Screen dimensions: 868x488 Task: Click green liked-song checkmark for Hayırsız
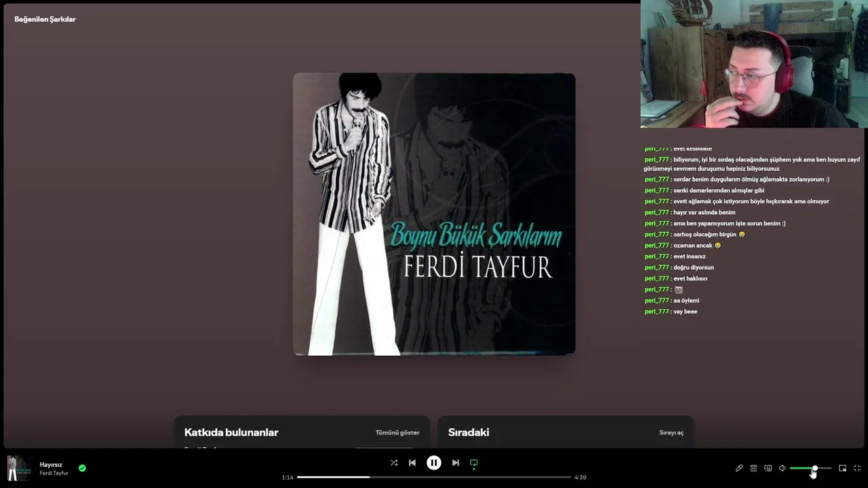[82, 468]
